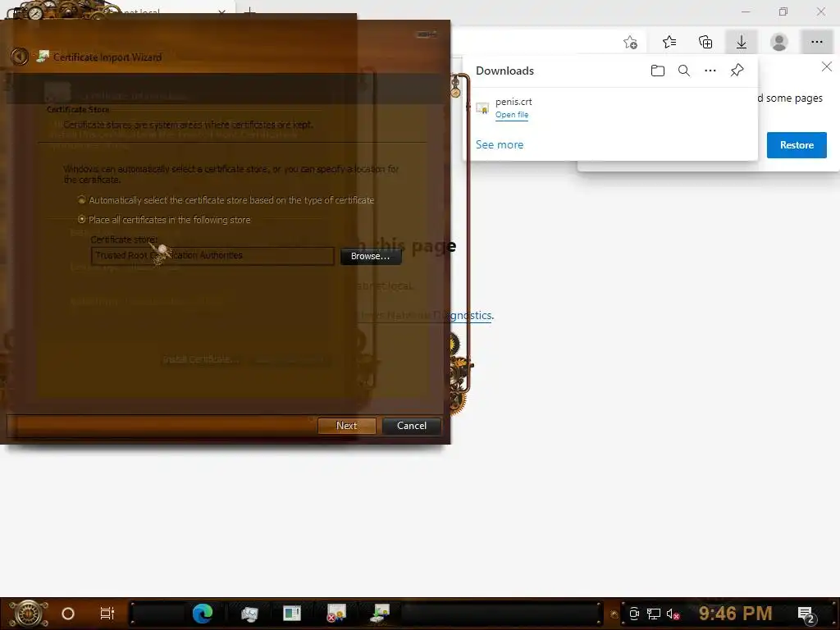Click Open file link under penis.crt
Image resolution: width=840 pixels, height=630 pixels.
(x=512, y=115)
